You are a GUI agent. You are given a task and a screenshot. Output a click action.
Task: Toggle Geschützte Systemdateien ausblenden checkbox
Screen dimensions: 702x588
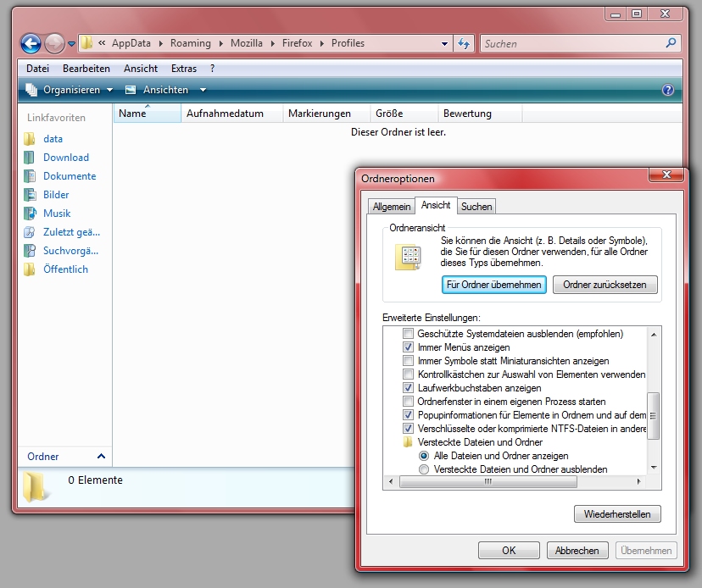(x=408, y=333)
